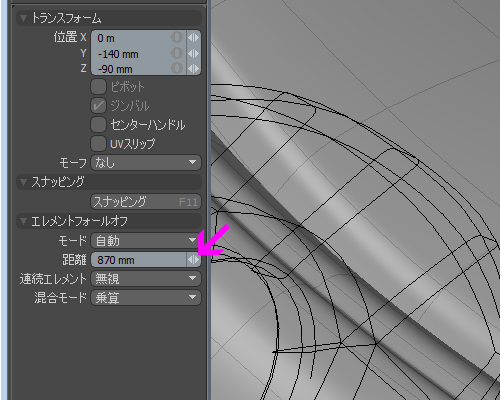Click the keyframe circle for Position Y
This screenshot has width=500, height=400.
177,53
